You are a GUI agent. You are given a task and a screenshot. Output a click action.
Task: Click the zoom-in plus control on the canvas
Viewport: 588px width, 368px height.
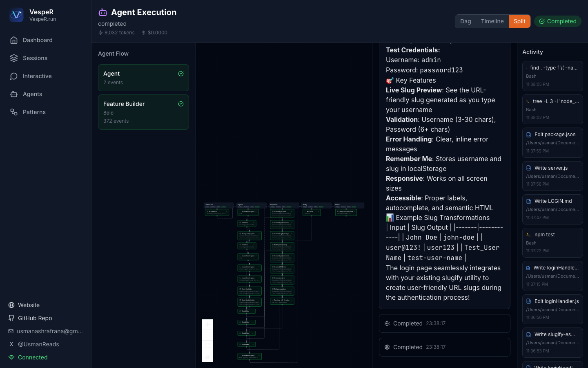pos(207,324)
